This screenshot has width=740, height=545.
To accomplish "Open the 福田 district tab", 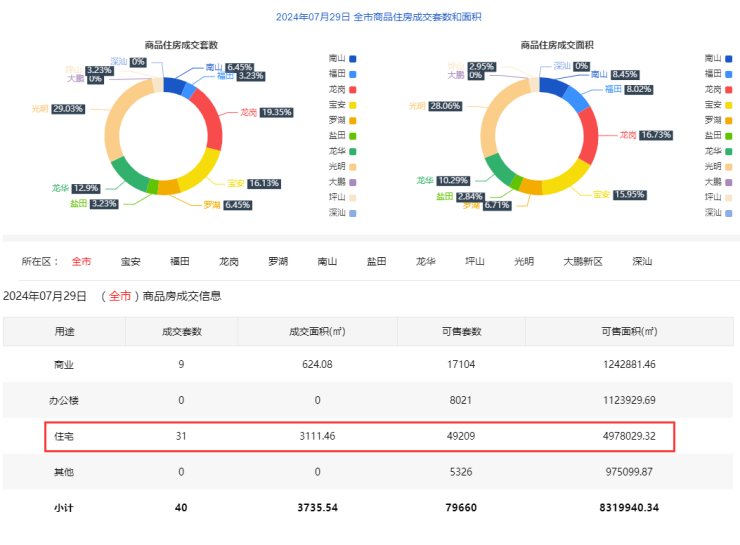I will [x=180, y=262].
